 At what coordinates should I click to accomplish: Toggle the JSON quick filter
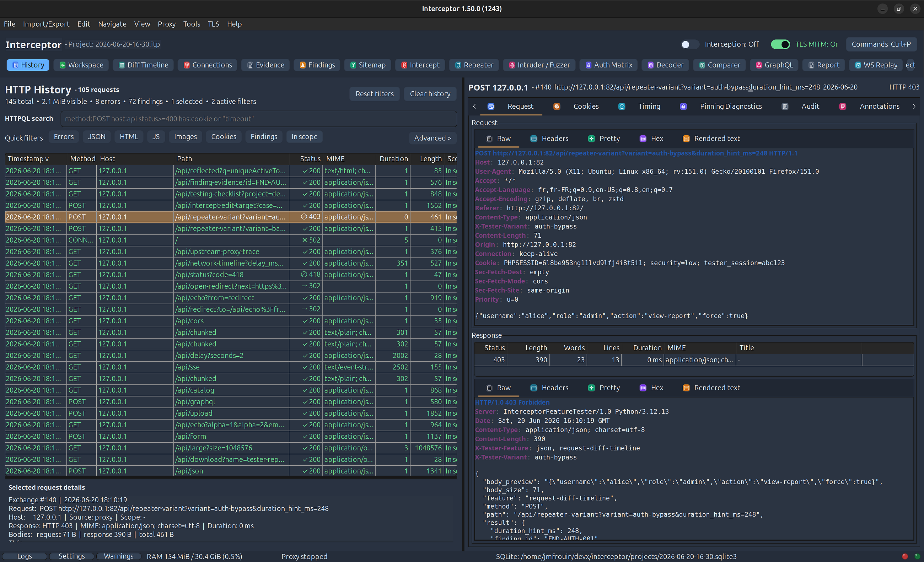pos(97,137)
